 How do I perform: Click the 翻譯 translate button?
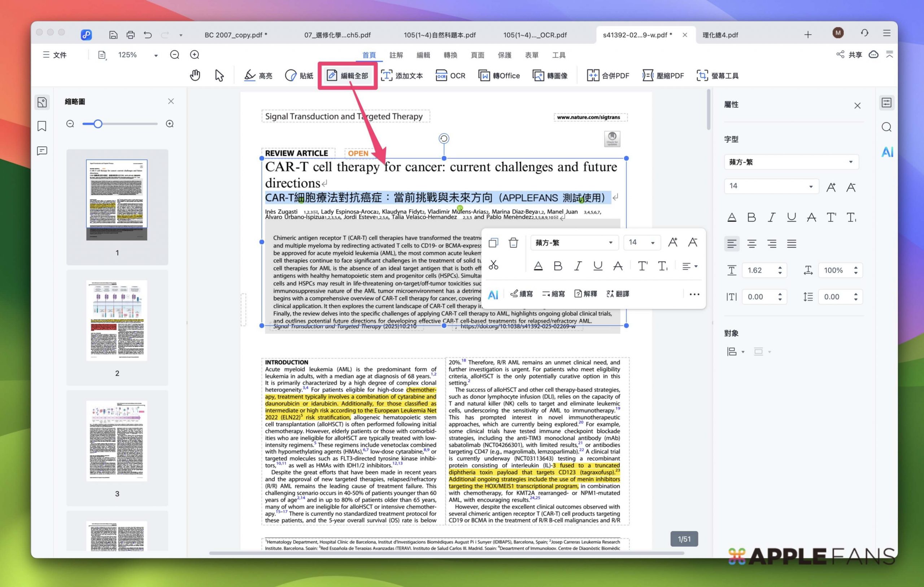tap(618, 294)
